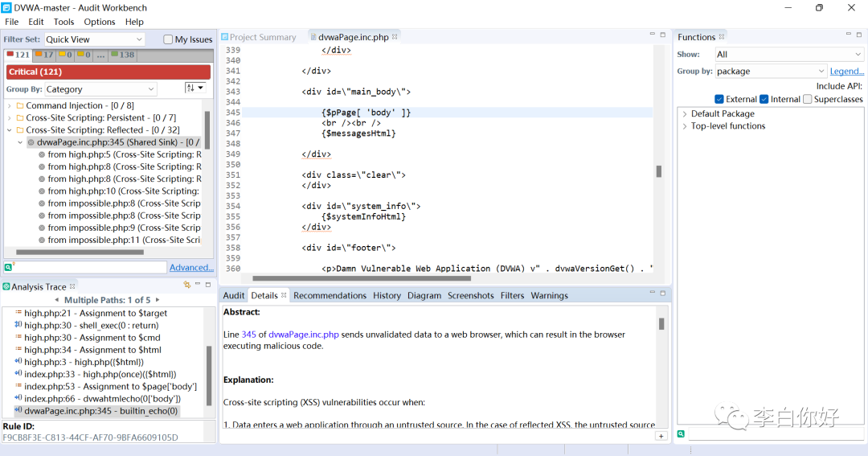This screenshot has width=868, height=456.
Task: Open the Group By Category dropdown
Action: tap(100, 89)
